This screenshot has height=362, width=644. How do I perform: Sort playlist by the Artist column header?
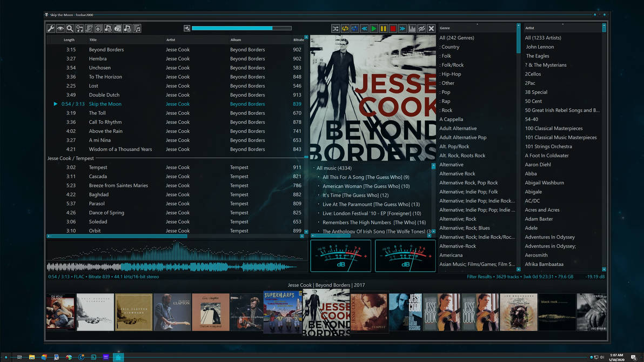(171, 40)
